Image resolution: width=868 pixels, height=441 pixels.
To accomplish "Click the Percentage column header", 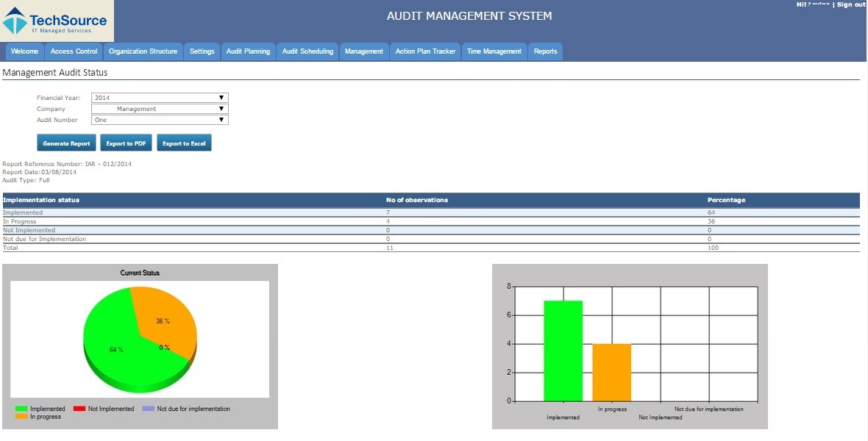I will [725, 200].
